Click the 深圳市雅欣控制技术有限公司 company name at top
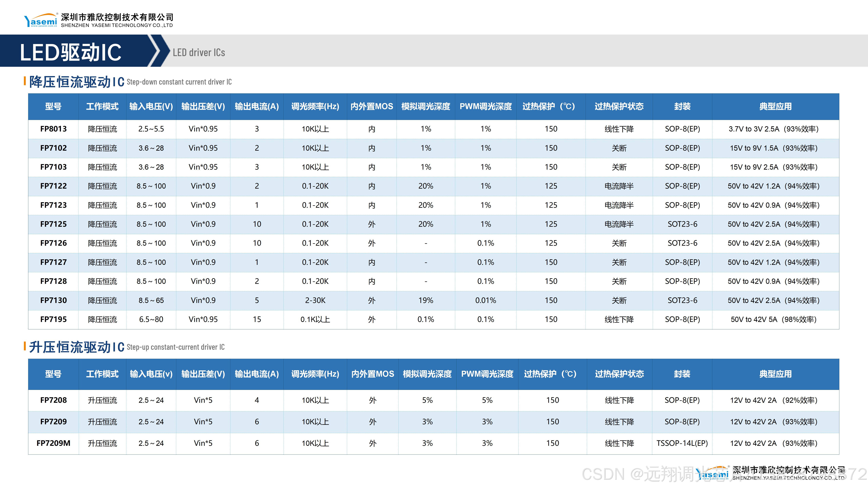 (117, 17)
